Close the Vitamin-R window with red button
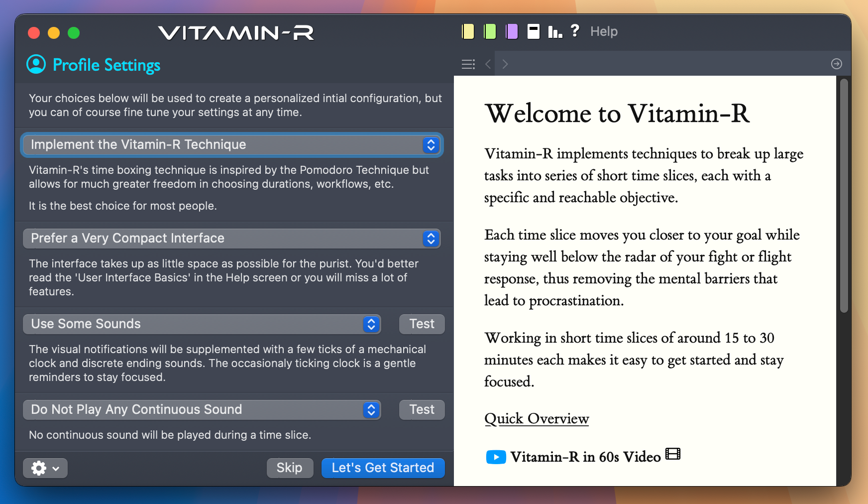The image size is (868, 504). point(34,33)
